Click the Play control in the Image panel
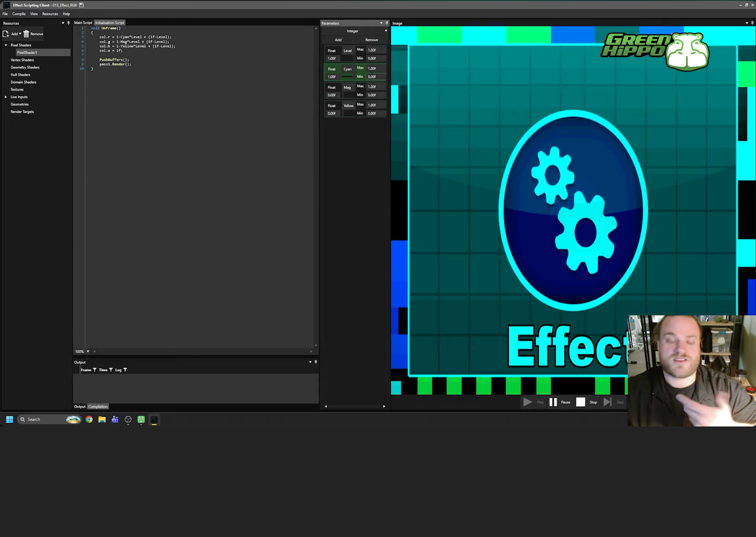 click(x=528, y=402)
